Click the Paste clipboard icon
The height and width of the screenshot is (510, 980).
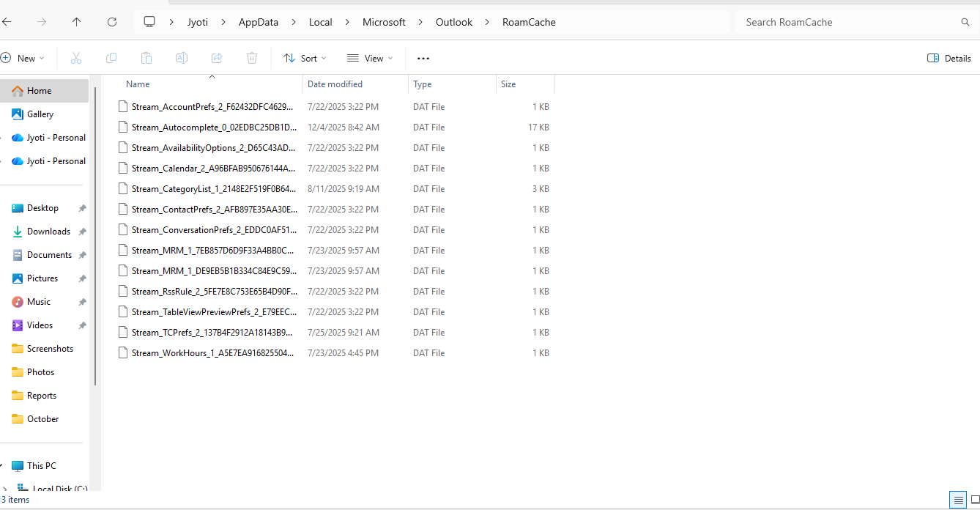coord(146,58)
